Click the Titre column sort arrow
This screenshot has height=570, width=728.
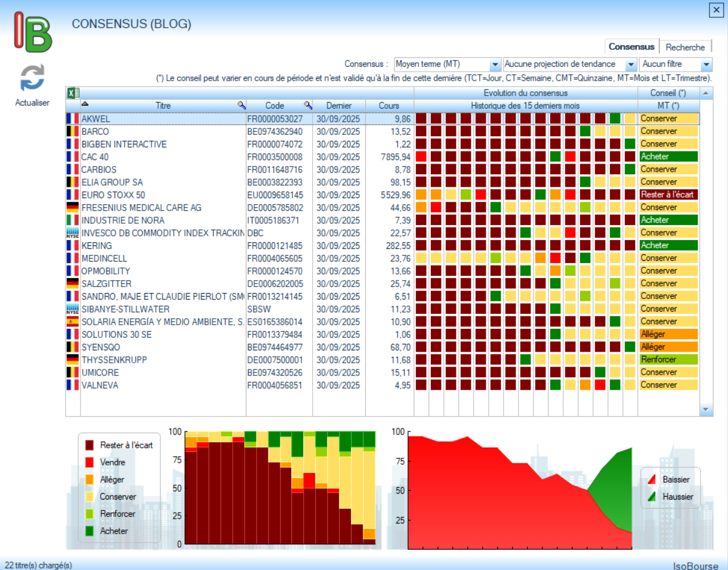(x=84, y=104)
